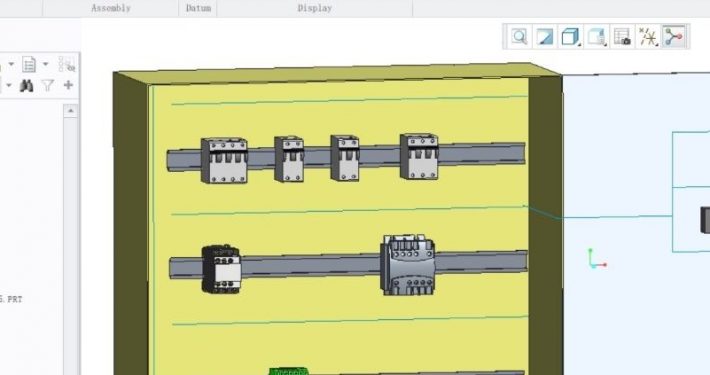Select the black contactor on middle rail
Viewport: 710px width, 375px height.
tap(221, 269)
